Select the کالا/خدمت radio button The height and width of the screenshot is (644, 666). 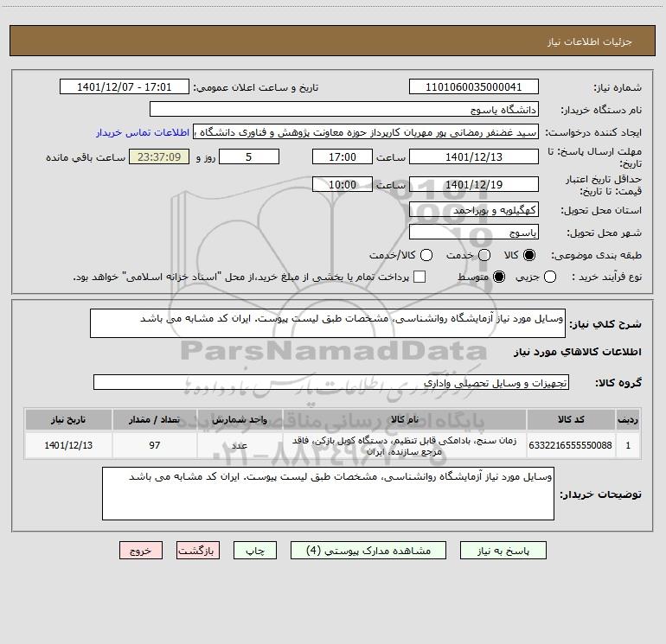[x=426, y=255]
